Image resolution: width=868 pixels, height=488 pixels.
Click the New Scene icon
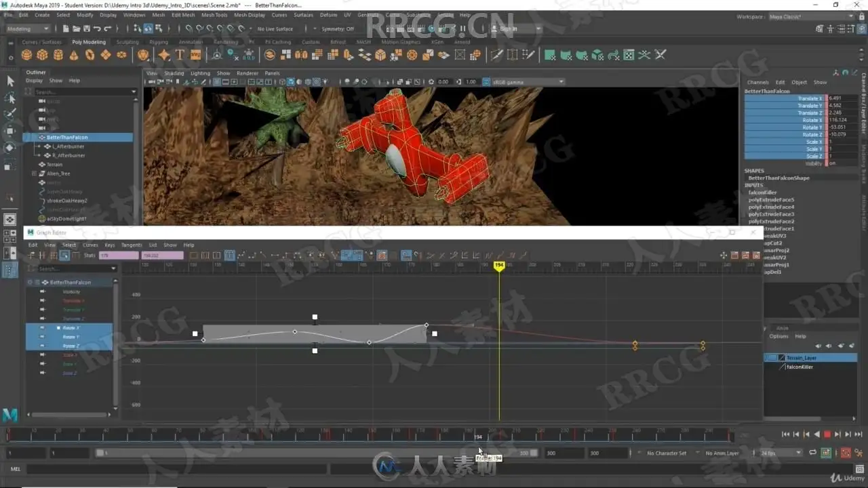[x=65, y=28]
